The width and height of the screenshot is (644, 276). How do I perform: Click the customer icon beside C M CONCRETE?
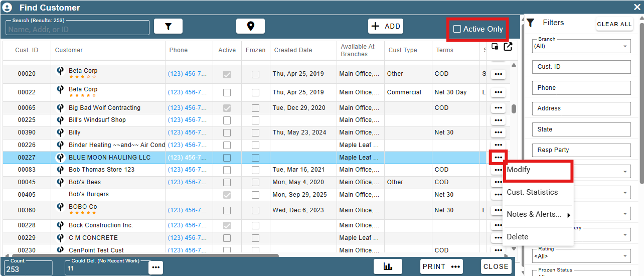[x=60, y=238]
